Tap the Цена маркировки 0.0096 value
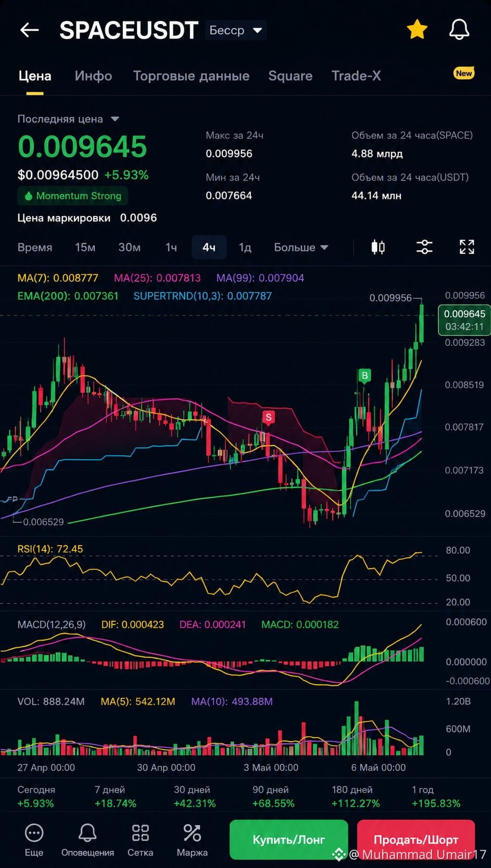This screenshot has width=491, height=868. coord(139,218)
